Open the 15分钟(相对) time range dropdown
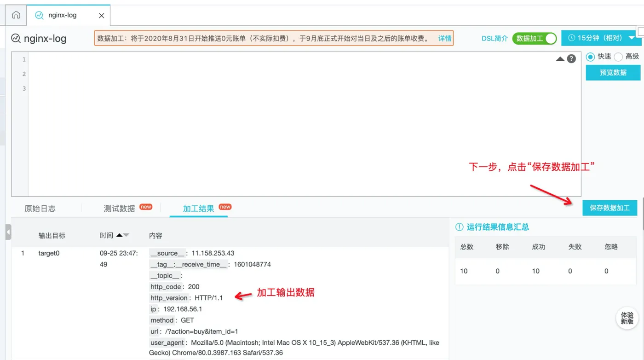 pyautogui.click(x=601, y=38)
